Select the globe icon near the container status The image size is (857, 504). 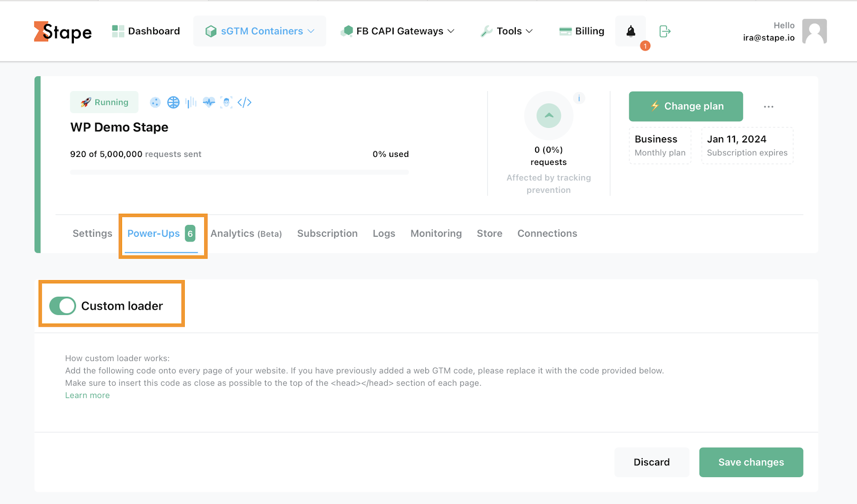(x=173, y=102)
